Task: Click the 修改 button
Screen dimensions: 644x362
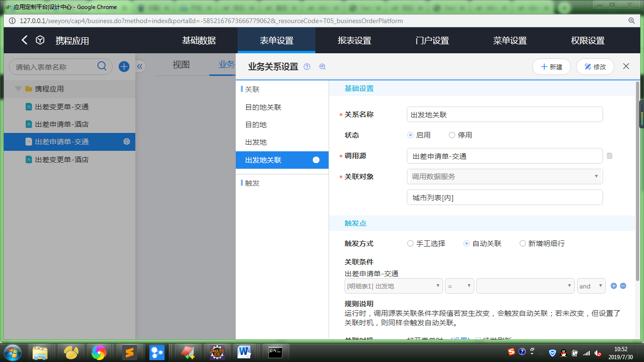Action: [x=594, y=67]
